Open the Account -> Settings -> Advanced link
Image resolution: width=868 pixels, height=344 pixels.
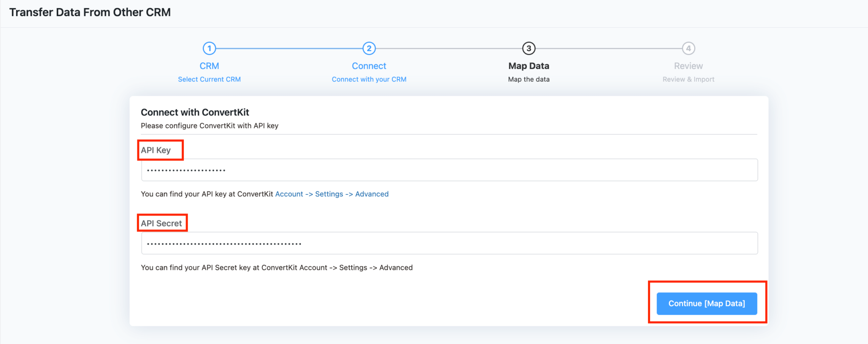pos(332,194)
